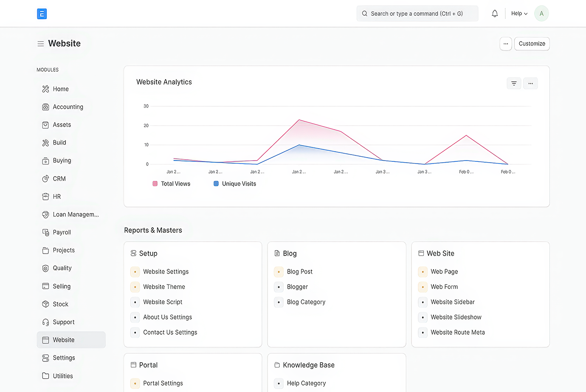Expand the Help dropdown menu

[x=519, y=14]
